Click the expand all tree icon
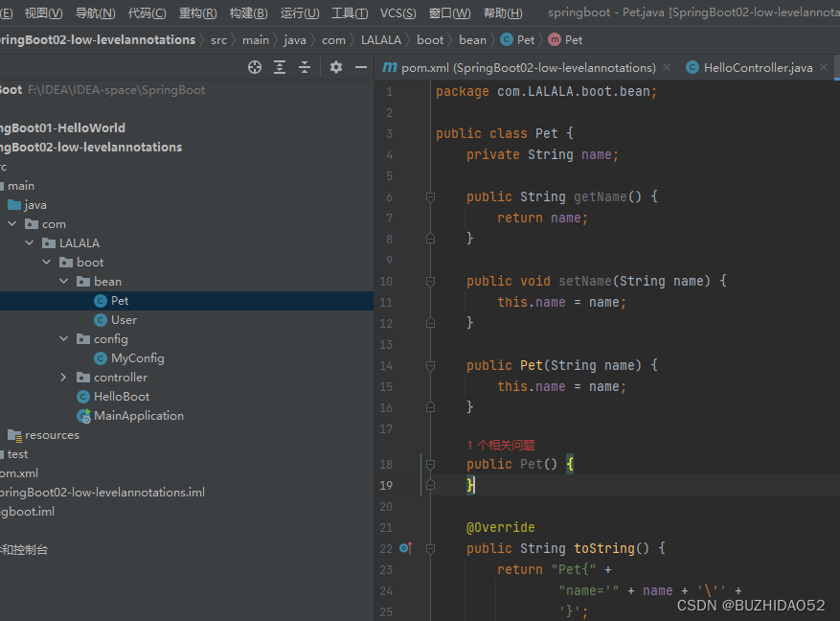840x621 pixels. click(x=280, y=67)
